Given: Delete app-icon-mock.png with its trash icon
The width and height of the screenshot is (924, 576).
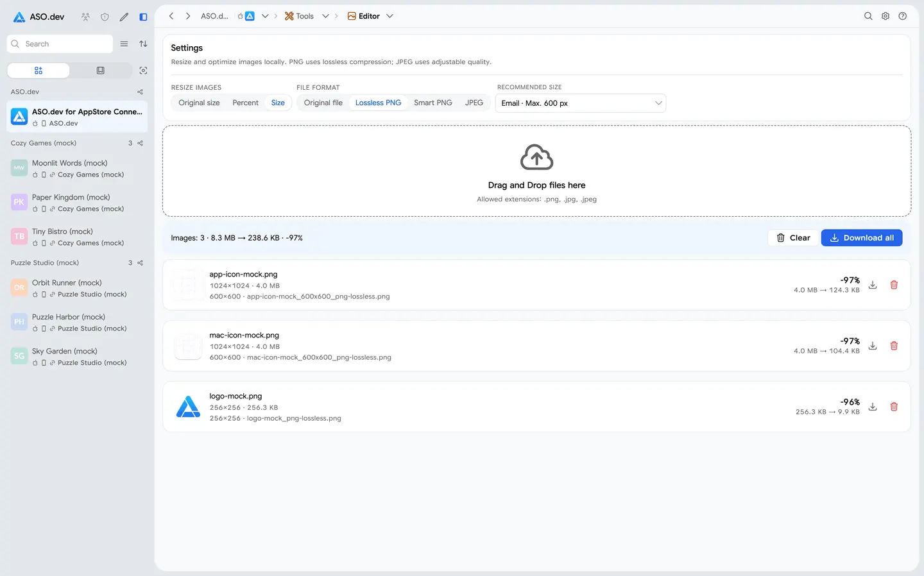Looking at the screenshot, I should [894, 285].
